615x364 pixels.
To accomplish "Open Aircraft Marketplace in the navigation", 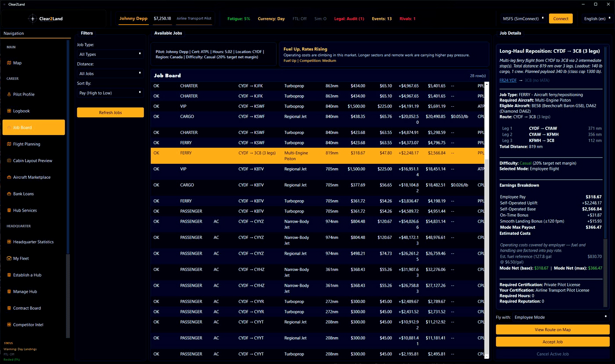I will 33,177.
